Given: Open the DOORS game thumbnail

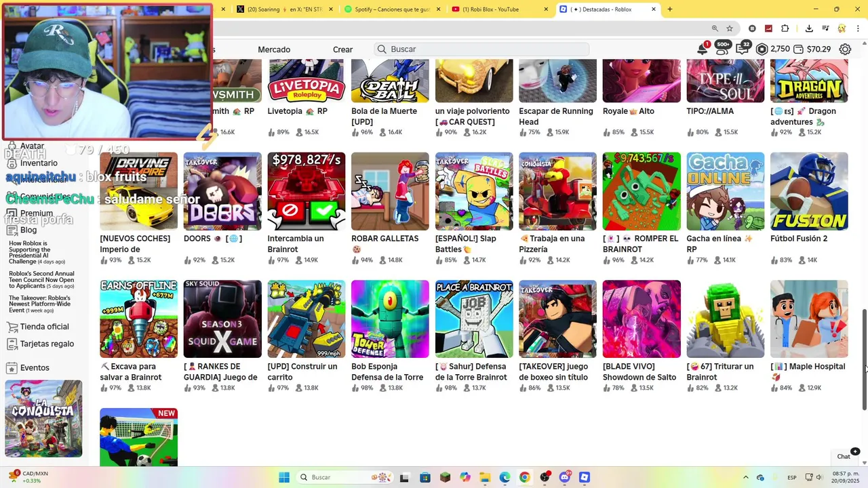Looking at the screenshot, I should point(222,191).
